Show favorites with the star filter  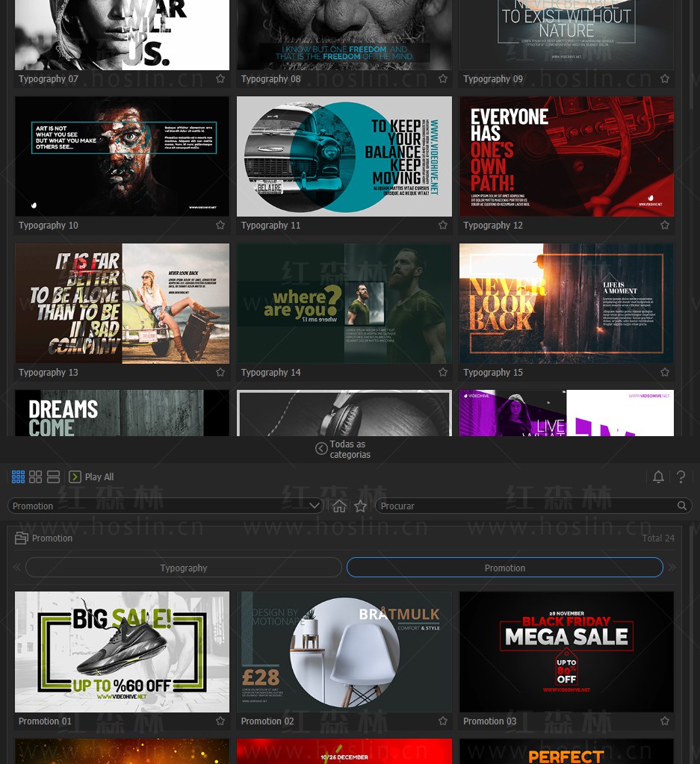pos(361,506)
